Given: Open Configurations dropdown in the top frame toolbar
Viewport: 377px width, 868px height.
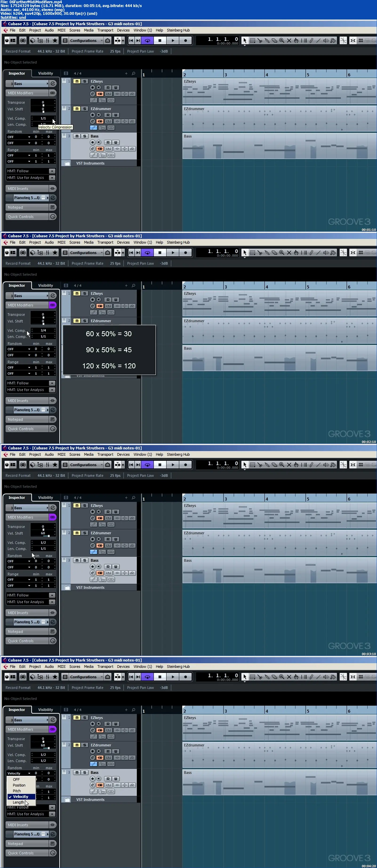Looking at the screenshot, I should 86,40.
